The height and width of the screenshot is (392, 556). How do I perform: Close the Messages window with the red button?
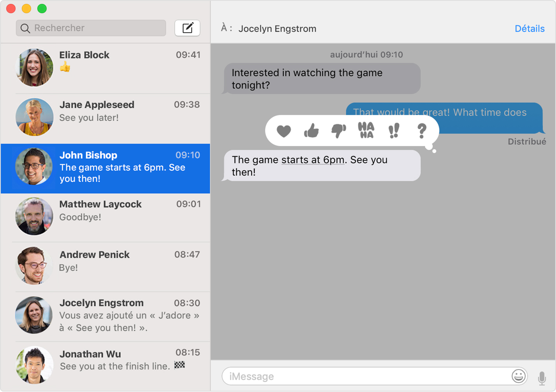click(x=11, y=9)
